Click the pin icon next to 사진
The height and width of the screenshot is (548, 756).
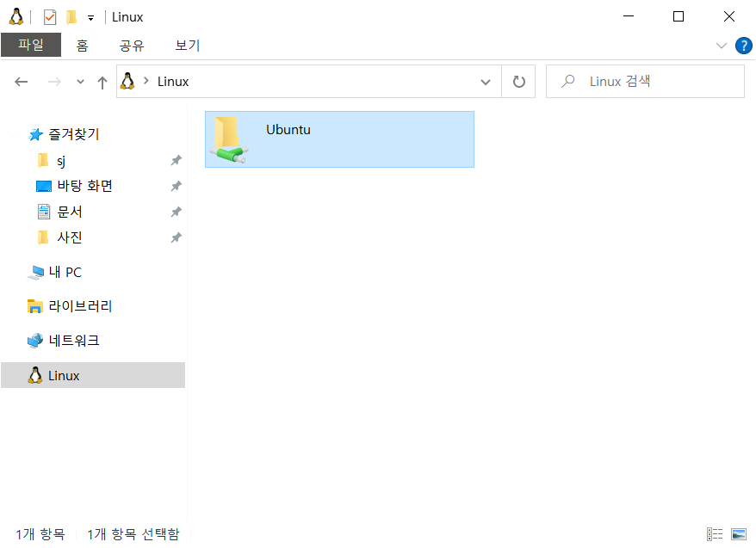pyautogui.click(x=176, y=237)
